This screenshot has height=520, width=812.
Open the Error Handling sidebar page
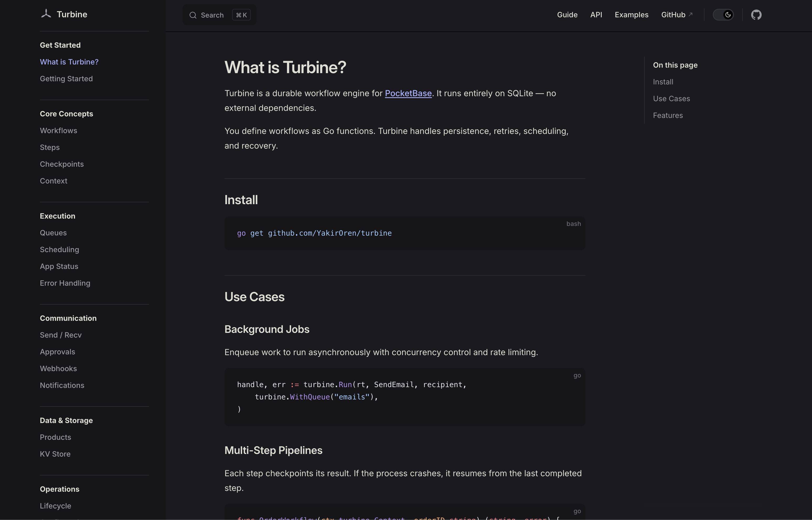(x=65, y=283)
